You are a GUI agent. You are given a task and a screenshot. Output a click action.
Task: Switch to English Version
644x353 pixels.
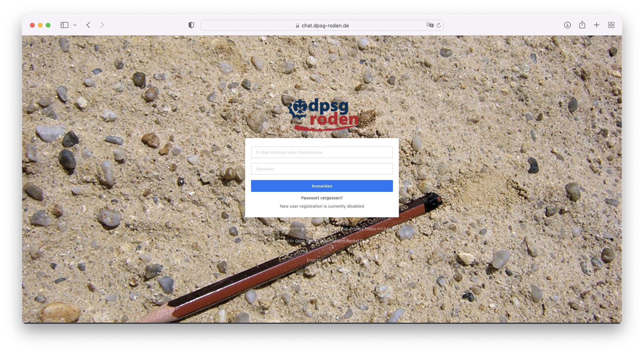pyautogui.click(x=322, y=260)
